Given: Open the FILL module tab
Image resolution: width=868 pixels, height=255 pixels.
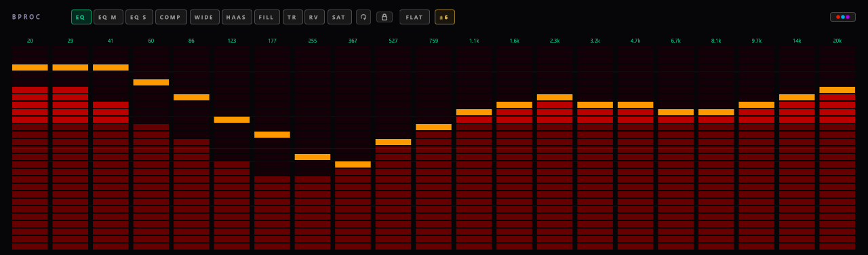Looking at the screenshot, I should 267,17.
